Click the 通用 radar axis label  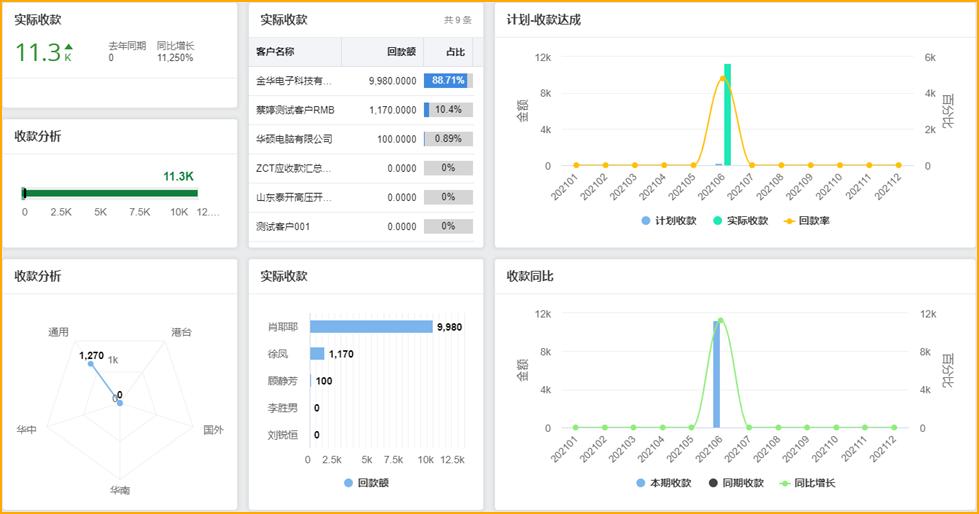coord(59,332)
